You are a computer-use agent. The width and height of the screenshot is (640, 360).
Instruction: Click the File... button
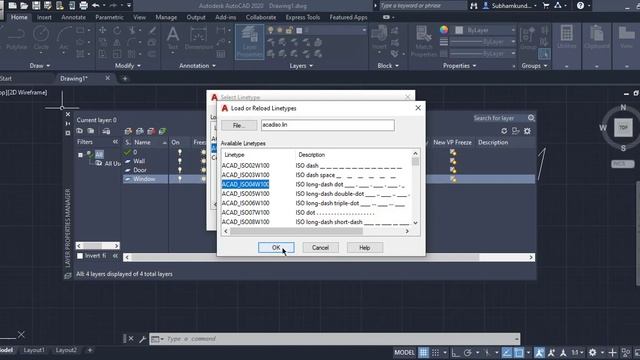(x=239, y=125)
